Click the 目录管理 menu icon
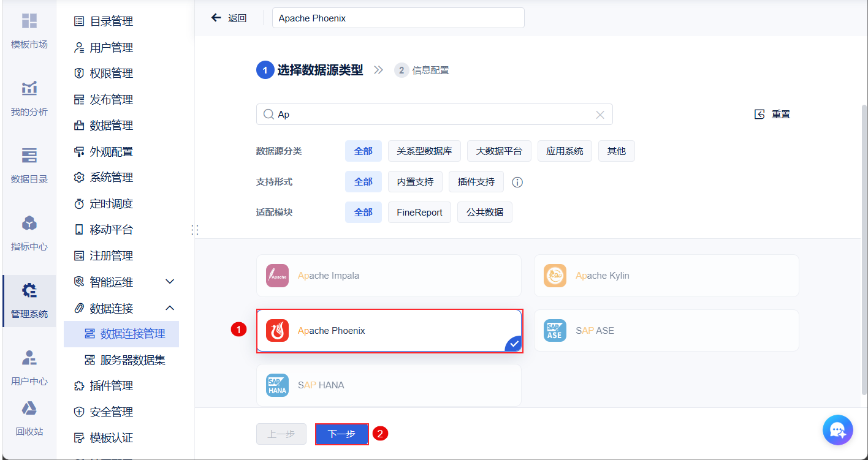The height and width of the screenshot is (460, 868). (79, 21)
